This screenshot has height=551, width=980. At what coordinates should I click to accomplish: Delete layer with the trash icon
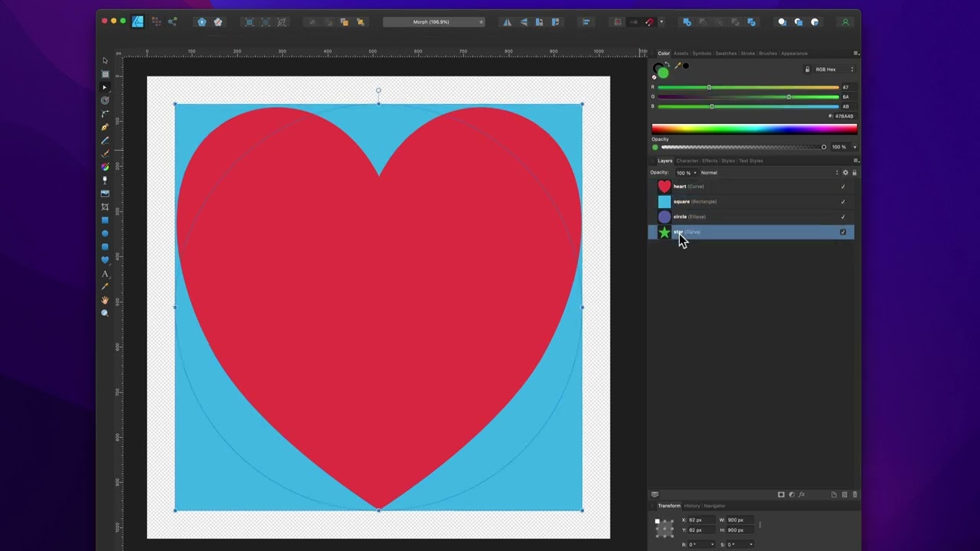pos(855,494)
